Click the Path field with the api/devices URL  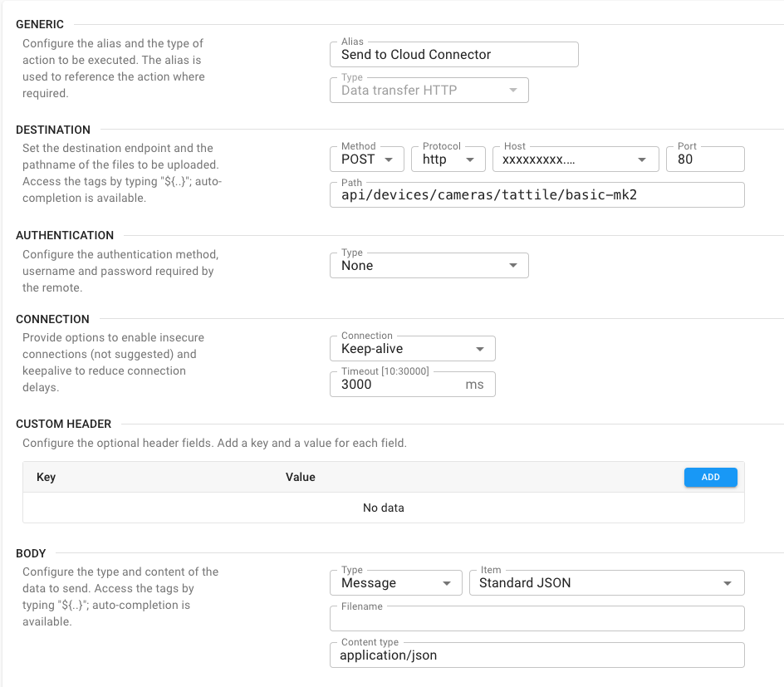click(537, 195)
